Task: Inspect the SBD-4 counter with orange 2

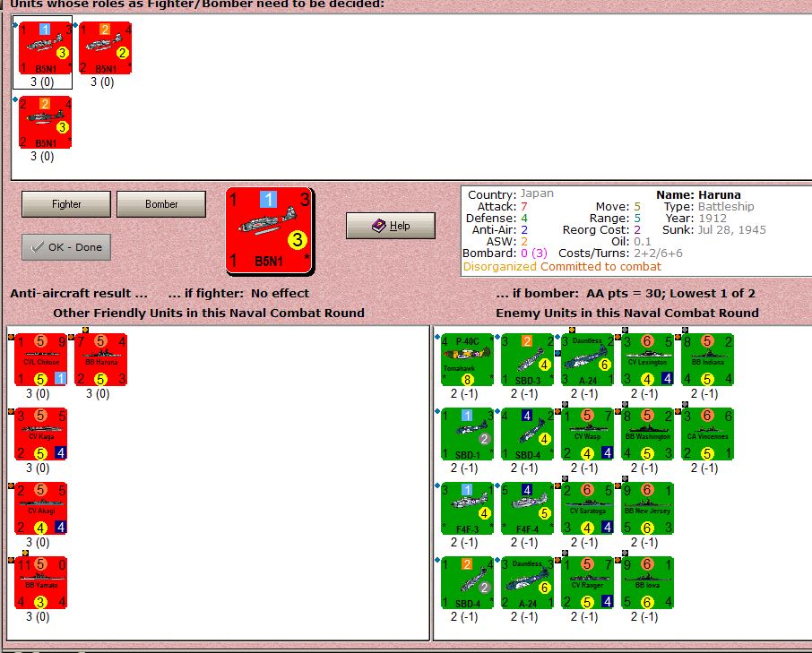Action: point(467,582)
